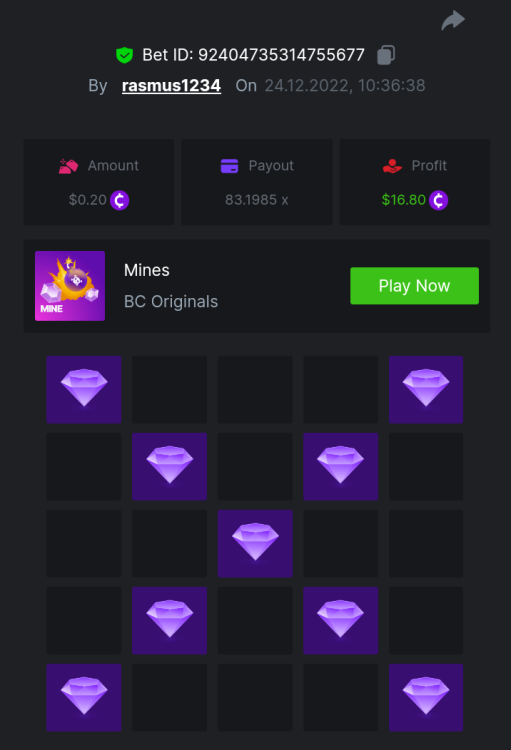Select the top-left diamond tile

point(84,389)
